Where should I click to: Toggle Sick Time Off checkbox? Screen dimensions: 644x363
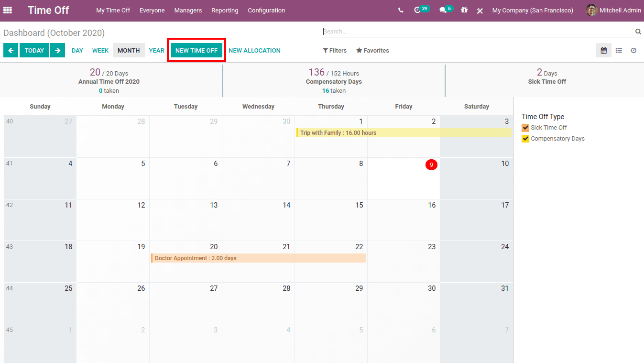525,128
